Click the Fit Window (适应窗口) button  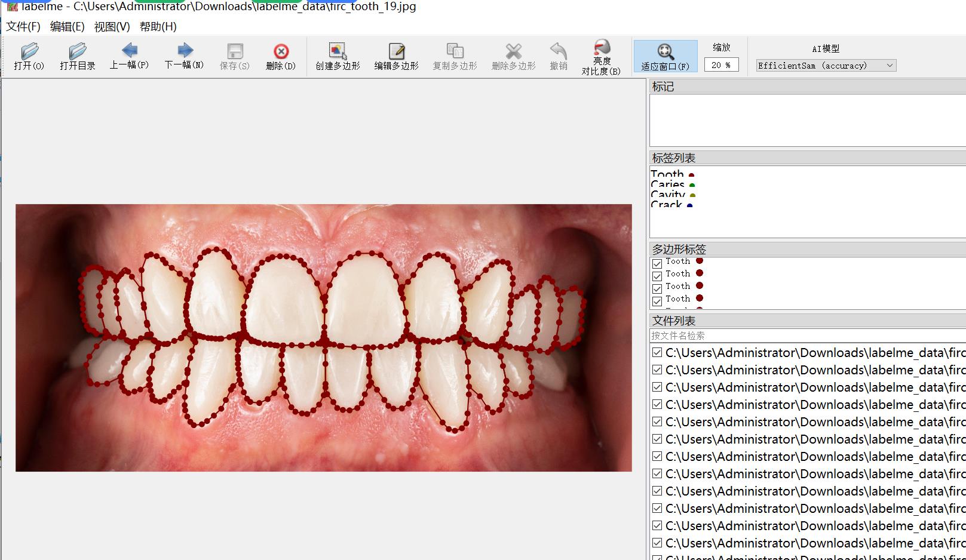[x=665, y=57]
